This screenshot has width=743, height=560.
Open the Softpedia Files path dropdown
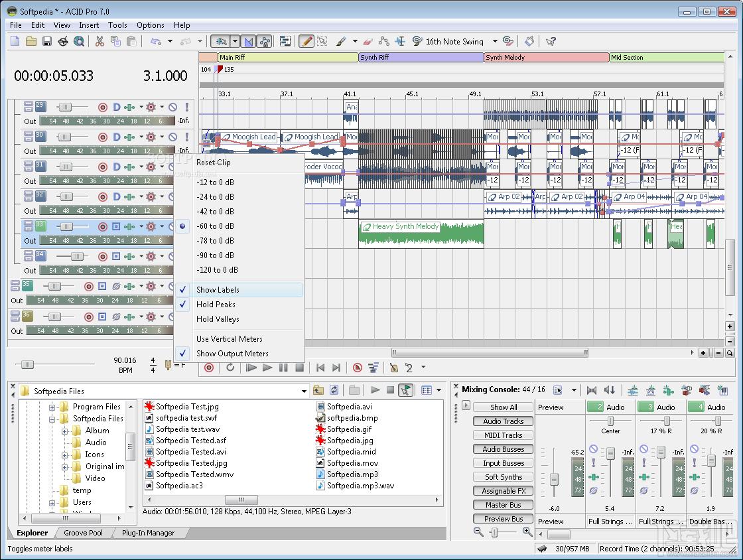click(304, 391)
